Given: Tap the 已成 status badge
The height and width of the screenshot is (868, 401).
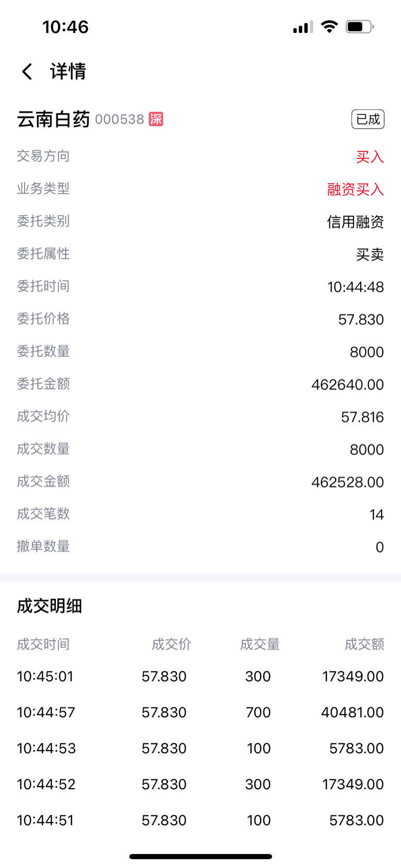Looking at the screenshot, I should click(368, 119).
